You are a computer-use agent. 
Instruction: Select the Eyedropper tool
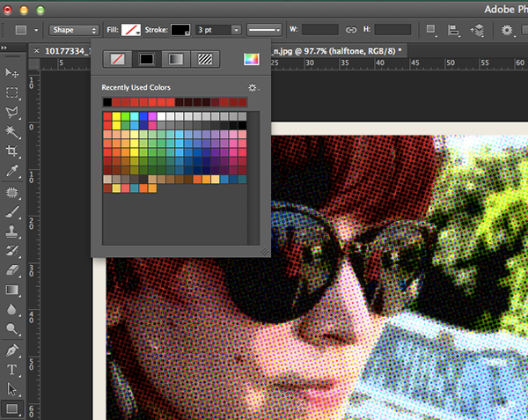[x=12, y=172]
